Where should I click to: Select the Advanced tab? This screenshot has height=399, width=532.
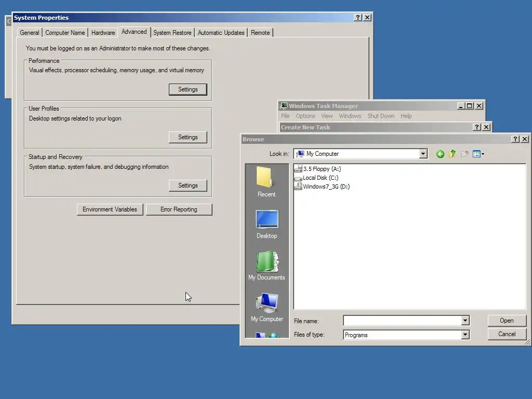pyautogui.click(x=134, y=32)
